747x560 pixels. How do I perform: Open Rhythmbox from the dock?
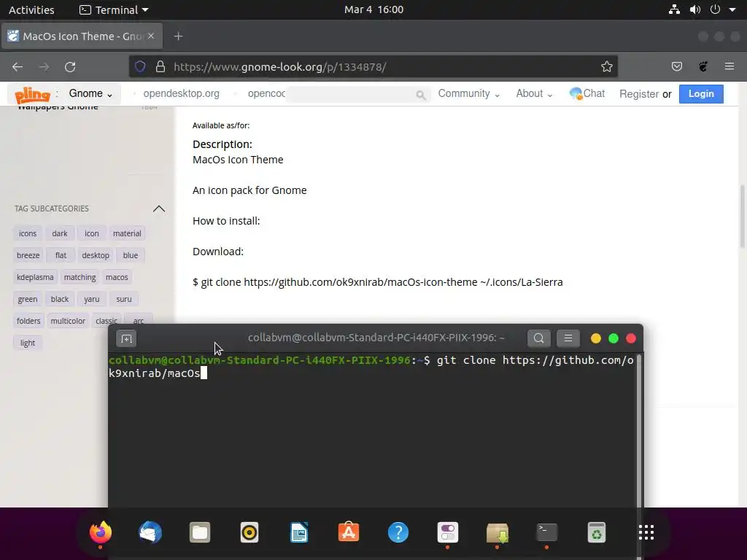tap(249, 532)
